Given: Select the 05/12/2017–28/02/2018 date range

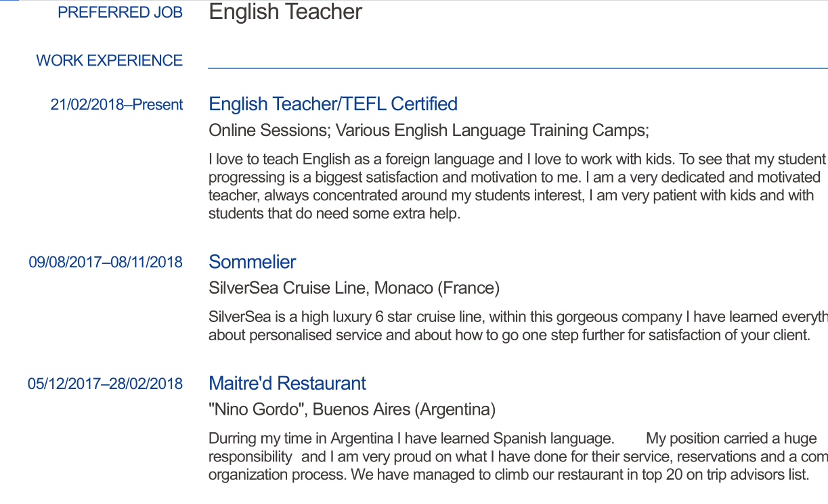Looking at the screenshot, I should tap(105, 384).
